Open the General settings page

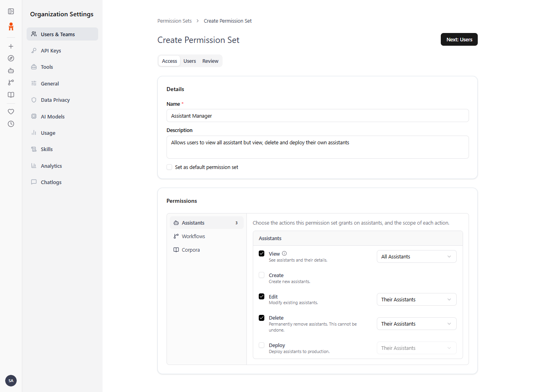point(62,83)
